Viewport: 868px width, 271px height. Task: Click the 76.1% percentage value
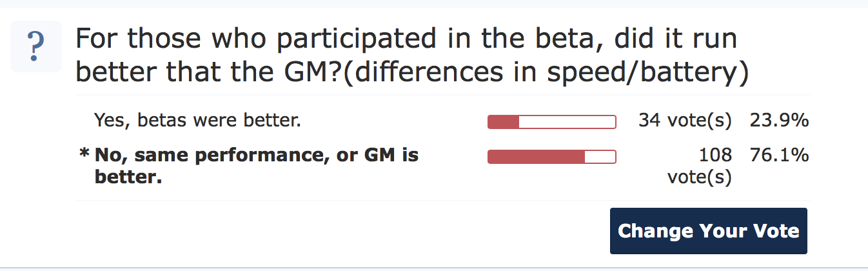point(779,156)
